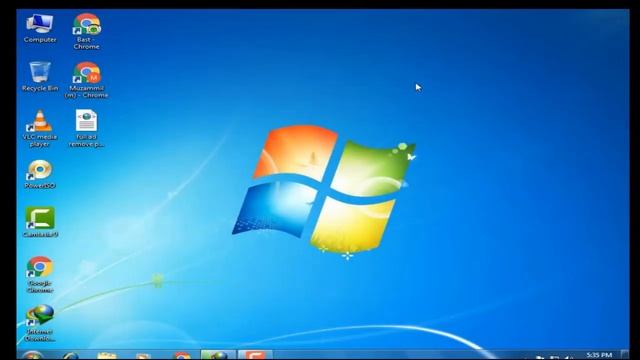The image size is (640, 360).
Task: Click the 5:35 PM taskbar clock
Action: click(x=599, y=355)
